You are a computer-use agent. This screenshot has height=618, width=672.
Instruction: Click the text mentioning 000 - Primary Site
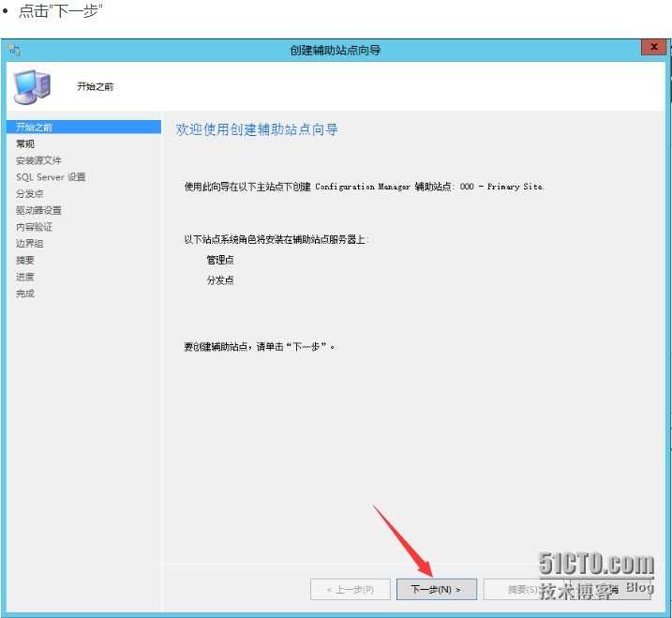364,187
